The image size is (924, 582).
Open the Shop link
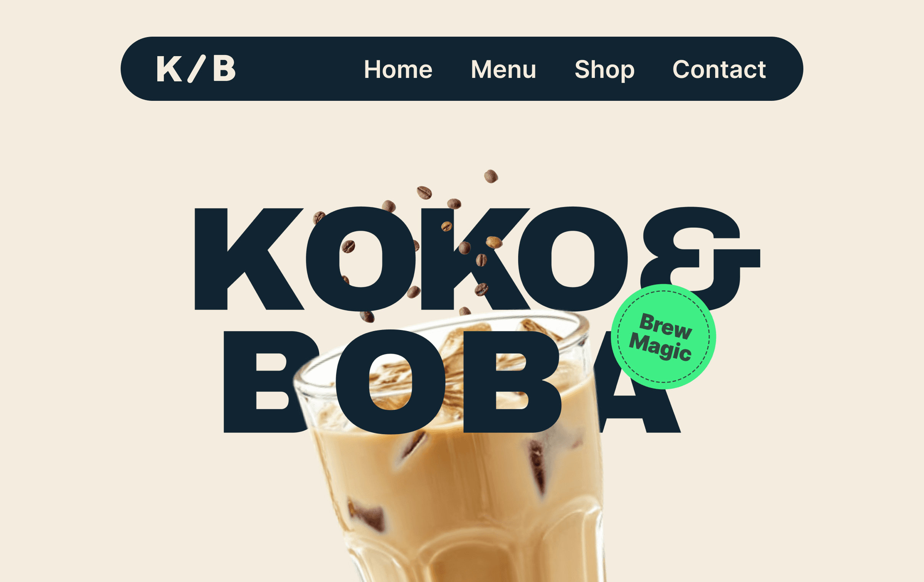[604, 70]
